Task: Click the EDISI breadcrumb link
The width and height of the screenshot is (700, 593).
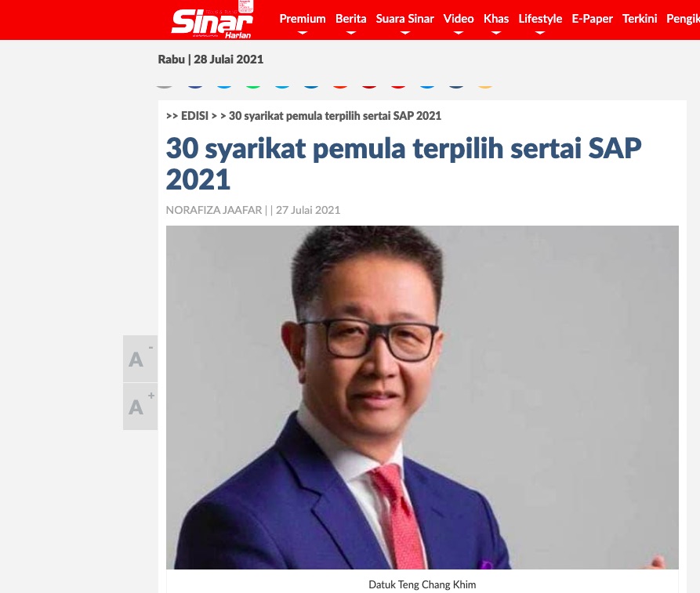Action: [194, 116]
